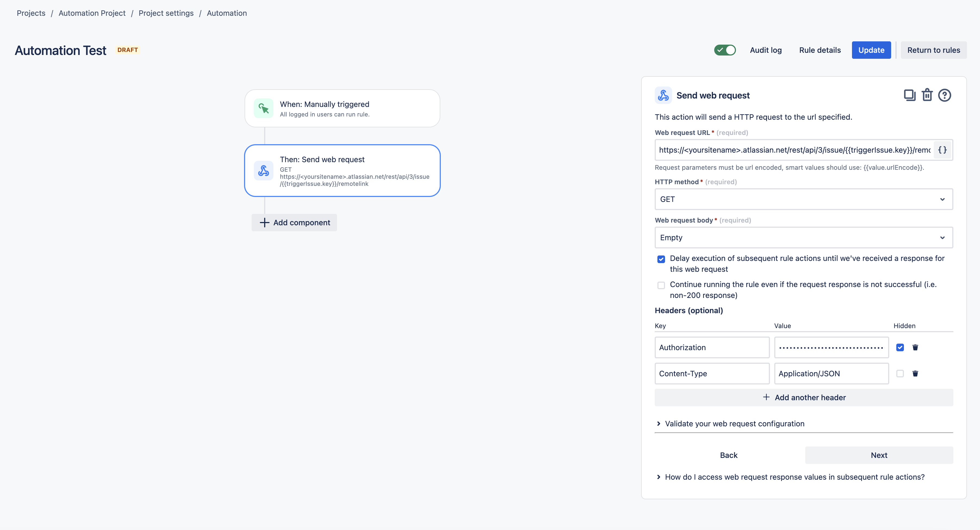
Task: Open the Web request body dropdown
Action: (x=803, y=238)
